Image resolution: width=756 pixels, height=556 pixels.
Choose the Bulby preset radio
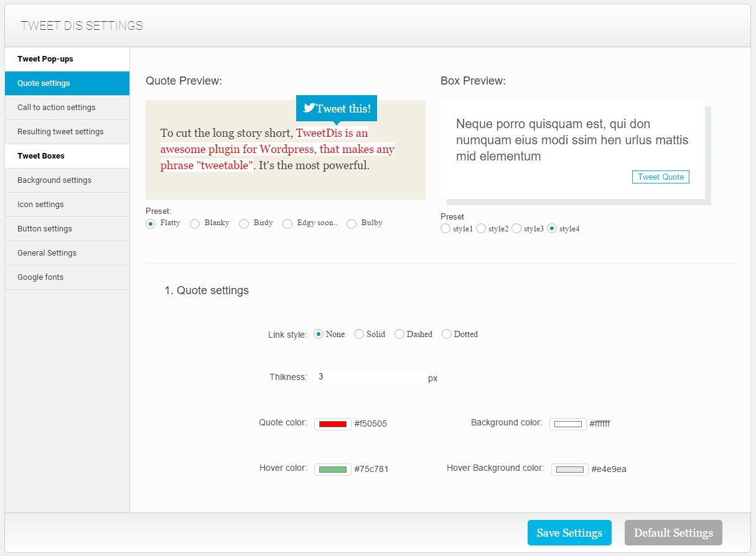click(352, 223)
